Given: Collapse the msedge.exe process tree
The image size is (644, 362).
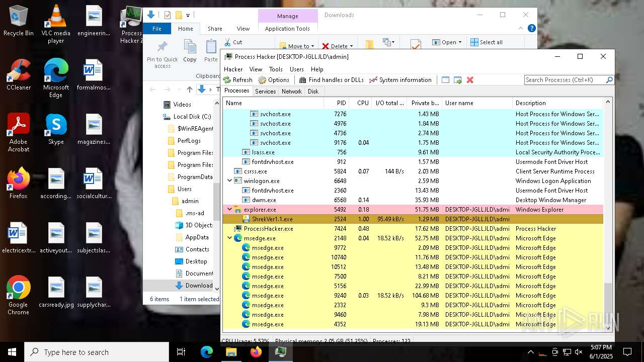Looking at the screenshot, I should pyautogui.click(x=230, y=238).
